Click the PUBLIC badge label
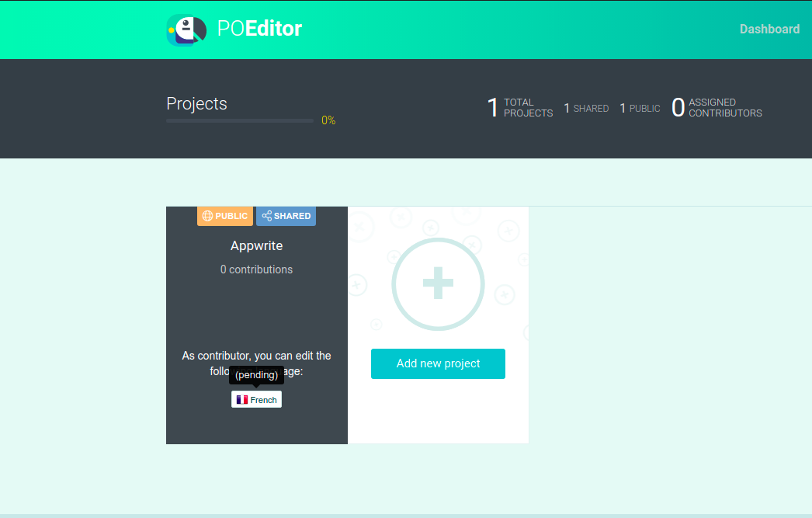The width and height of the screenshot is (812, 518). coord(231,216)
